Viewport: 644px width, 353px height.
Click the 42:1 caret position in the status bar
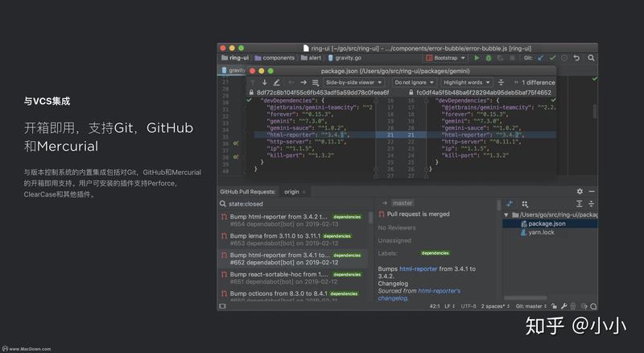coord(435,306)
